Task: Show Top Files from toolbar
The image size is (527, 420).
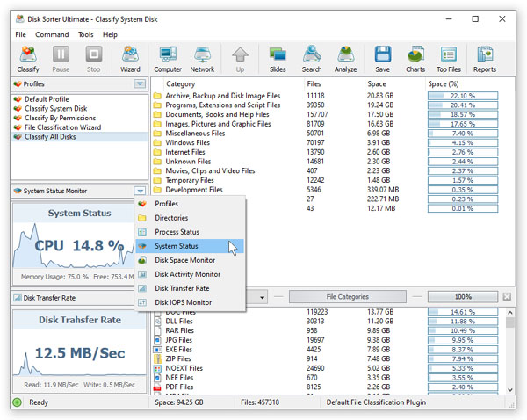Action: click(449, 59)
